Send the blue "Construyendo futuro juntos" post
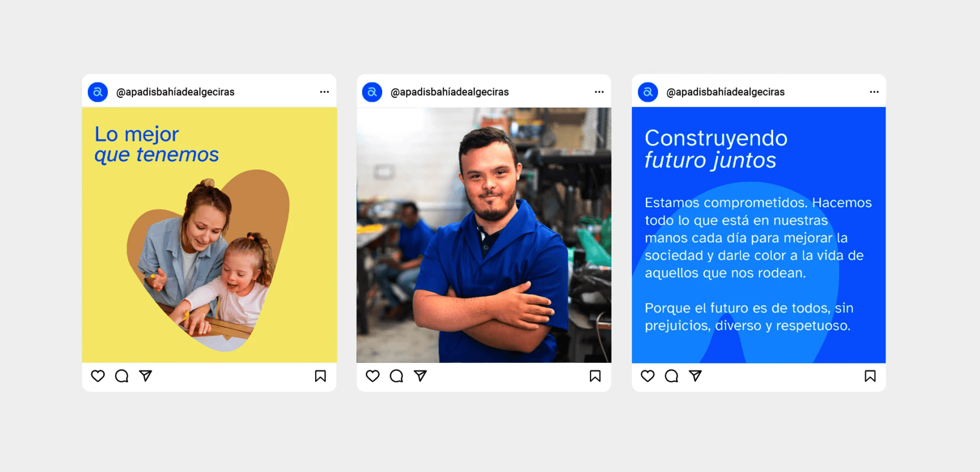Screen dimensions: 980x472 point(695,376)
